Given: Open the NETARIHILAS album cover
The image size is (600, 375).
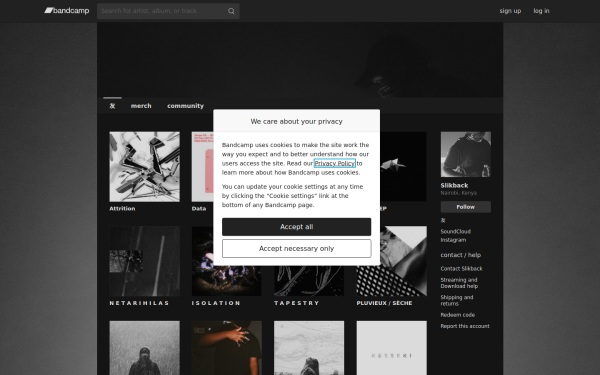Looking at the screenshot, I should coord(145,261).
